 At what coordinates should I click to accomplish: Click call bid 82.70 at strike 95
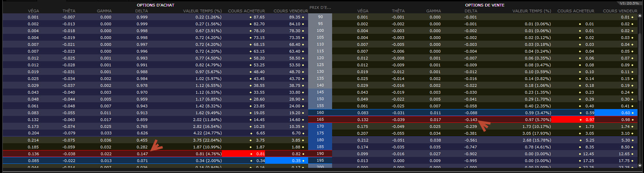tap(259, 24)
